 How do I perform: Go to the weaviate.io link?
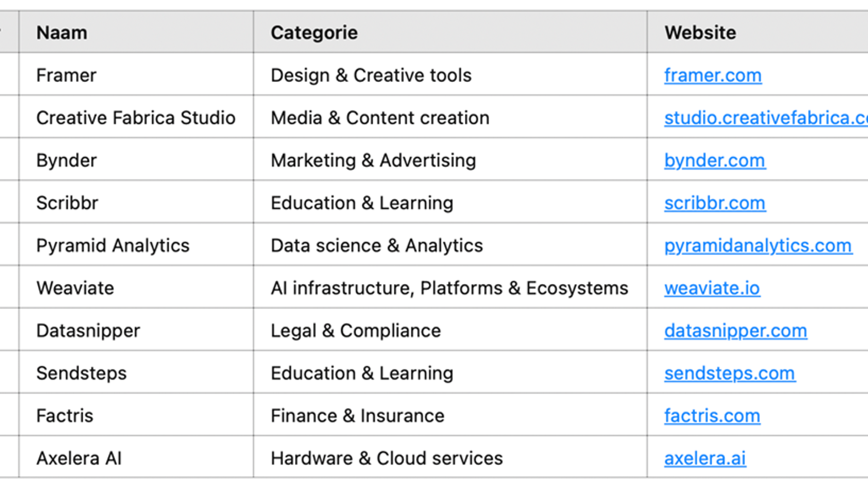(712, 288)
